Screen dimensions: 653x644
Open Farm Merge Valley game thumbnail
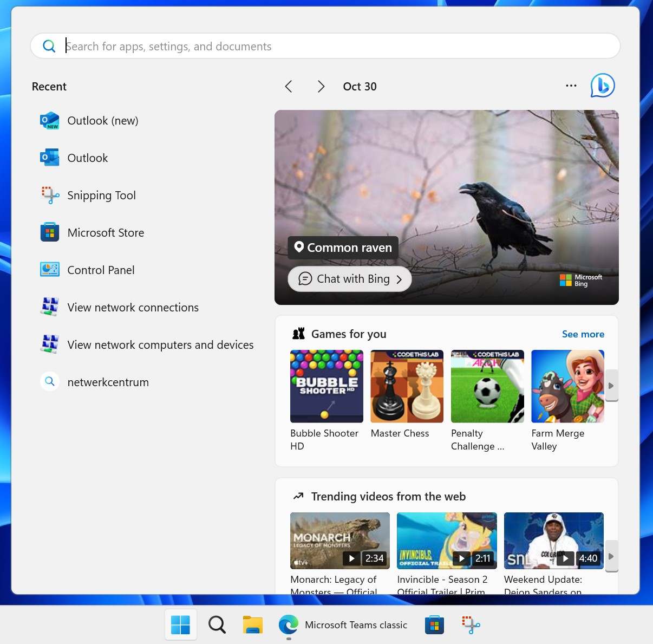tap(567, 386)
